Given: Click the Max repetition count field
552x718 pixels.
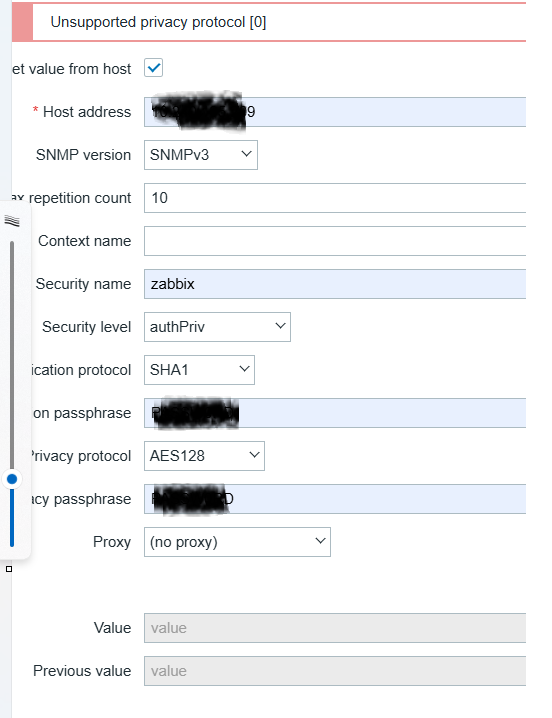Looking at the screenshot, I should (335, 198).
